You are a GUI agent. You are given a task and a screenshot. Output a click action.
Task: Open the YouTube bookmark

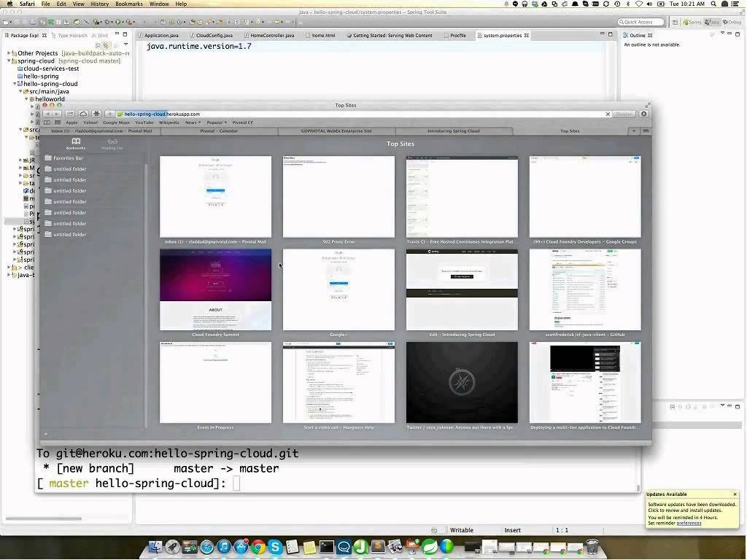click(x=144, y=122)
